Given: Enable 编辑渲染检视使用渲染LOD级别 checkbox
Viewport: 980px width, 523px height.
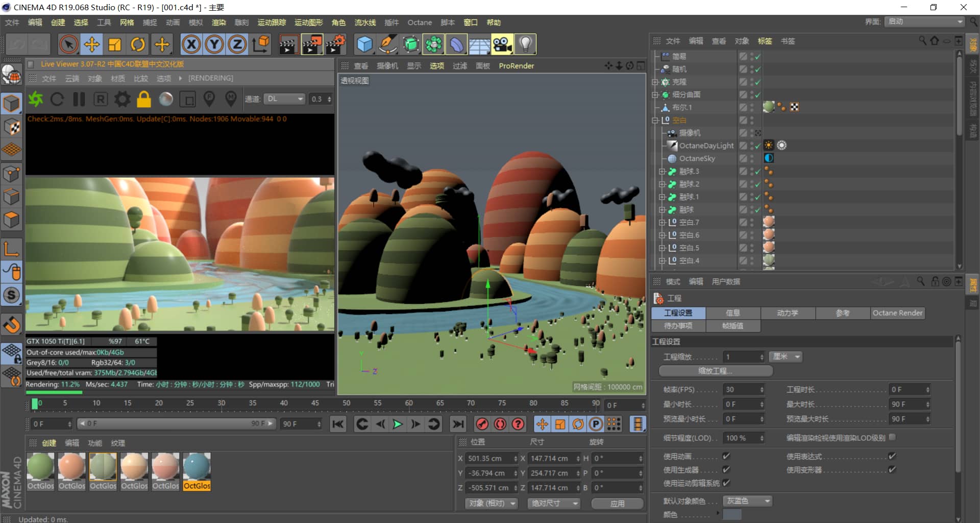Looking at the screenshot, I should click(892, 437).
